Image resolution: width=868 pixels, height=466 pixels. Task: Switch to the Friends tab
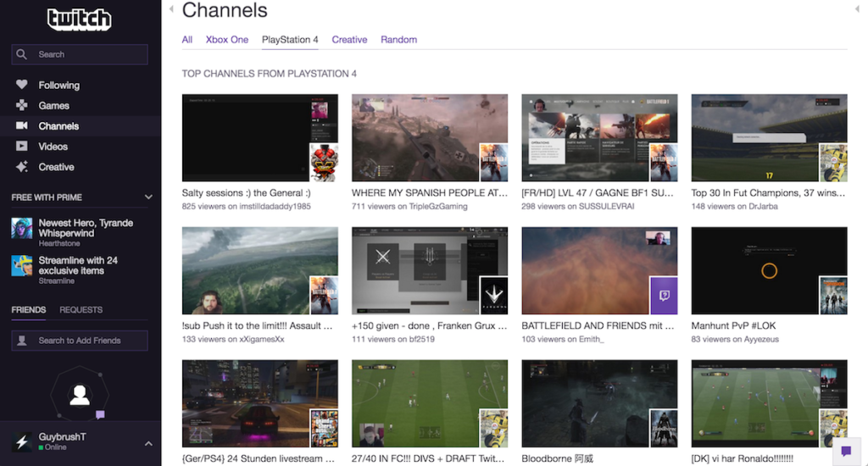pyautogui.click(x=29, y=309)
